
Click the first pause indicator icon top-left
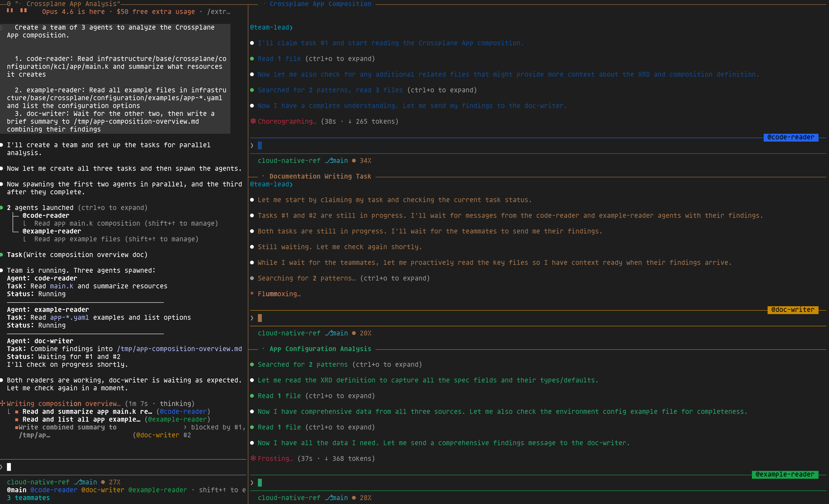(x=9, y=10)
